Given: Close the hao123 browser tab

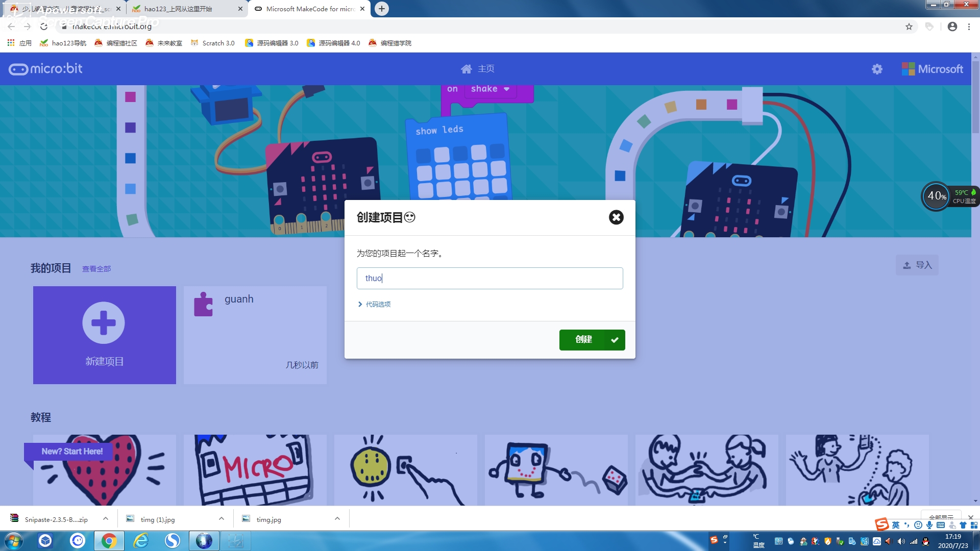Looking at the screenshot, I should click(x=240, y=9).
